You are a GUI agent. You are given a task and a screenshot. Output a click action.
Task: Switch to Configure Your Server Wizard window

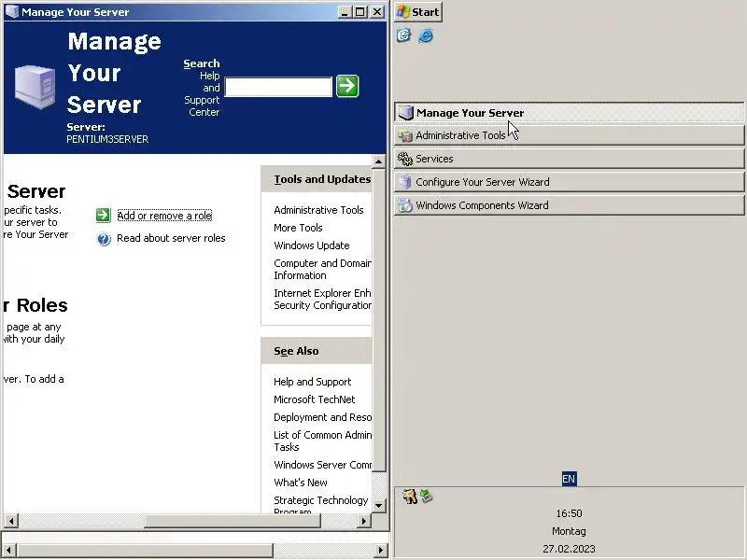[569, 182]
